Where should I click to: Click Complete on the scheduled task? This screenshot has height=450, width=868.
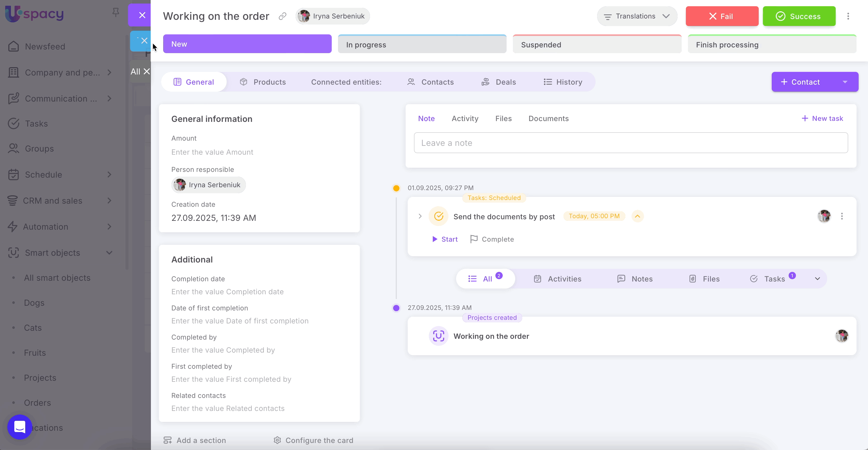pyautogui.click(x=492, y=239)
